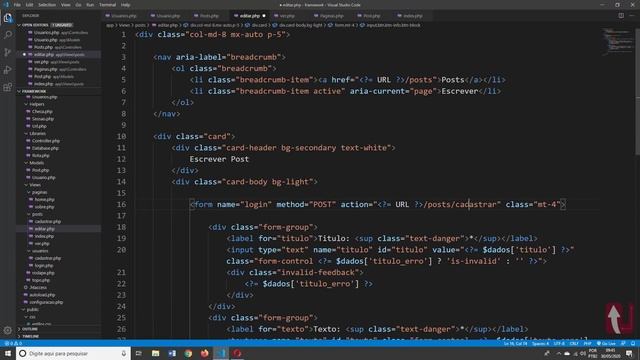Collapse the Libraries folder
Viewport: 640px width, 360px height.
coord(38,133)
